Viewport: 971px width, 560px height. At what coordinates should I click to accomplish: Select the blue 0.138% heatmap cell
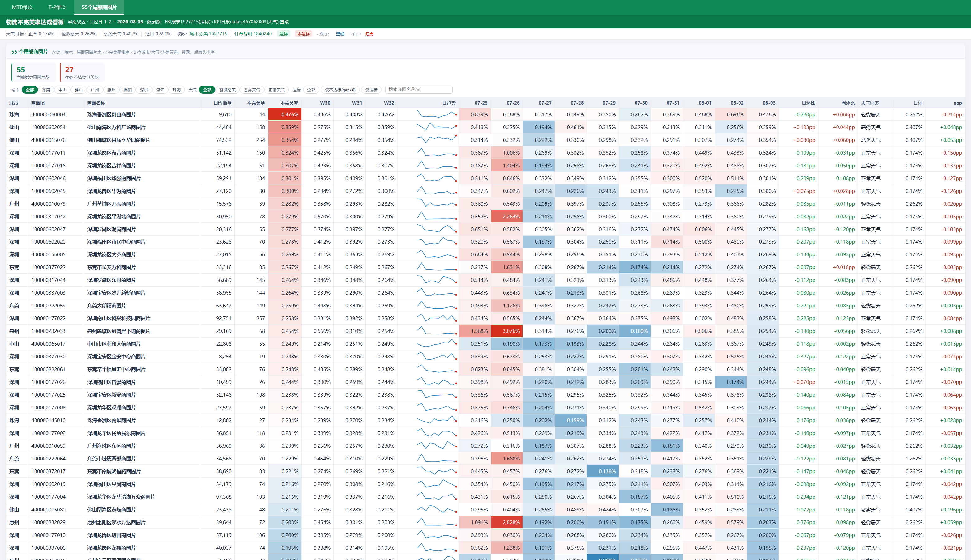click(603, 471)
